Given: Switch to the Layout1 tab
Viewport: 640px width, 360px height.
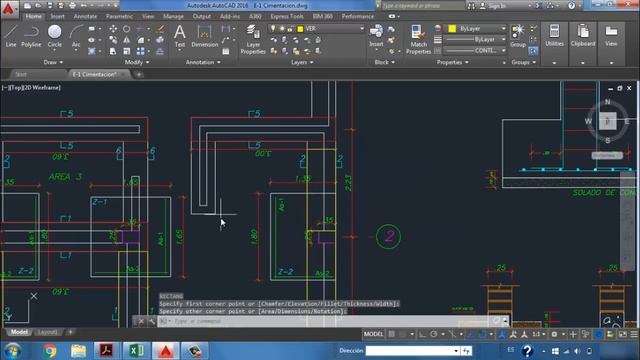Looking at the screenshot, I should (x=47, y=332).
